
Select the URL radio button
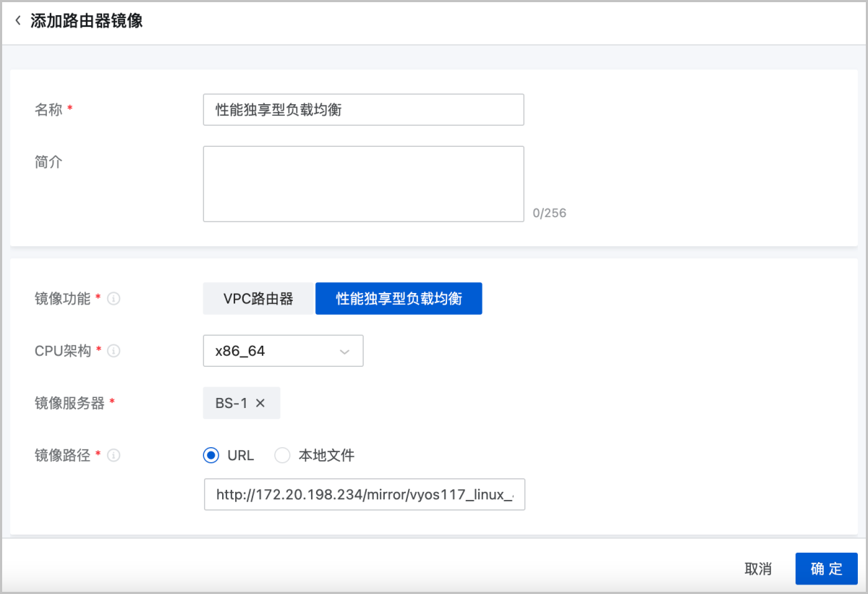click(211, 456)
